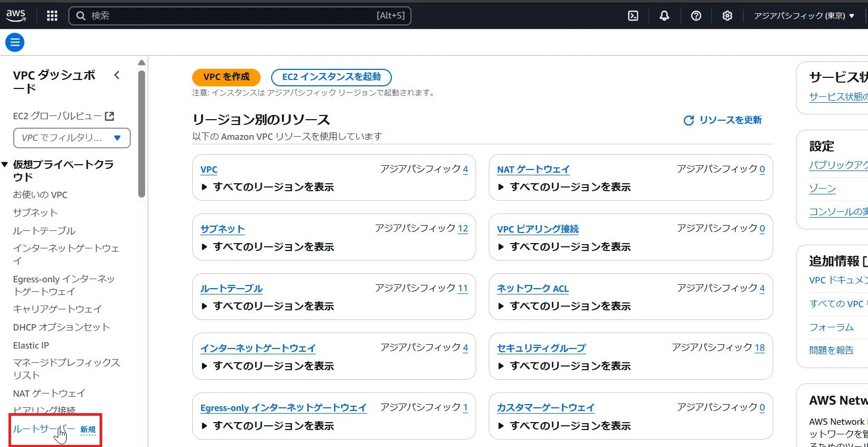Open マネージドプレフィックスリスト in the sidebar
868x447 pixels.
pyautogui.click(x=67, y=369)
